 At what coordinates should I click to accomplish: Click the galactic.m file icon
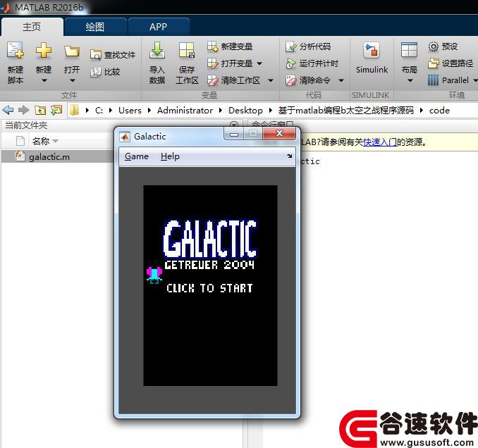click(20, 156)
